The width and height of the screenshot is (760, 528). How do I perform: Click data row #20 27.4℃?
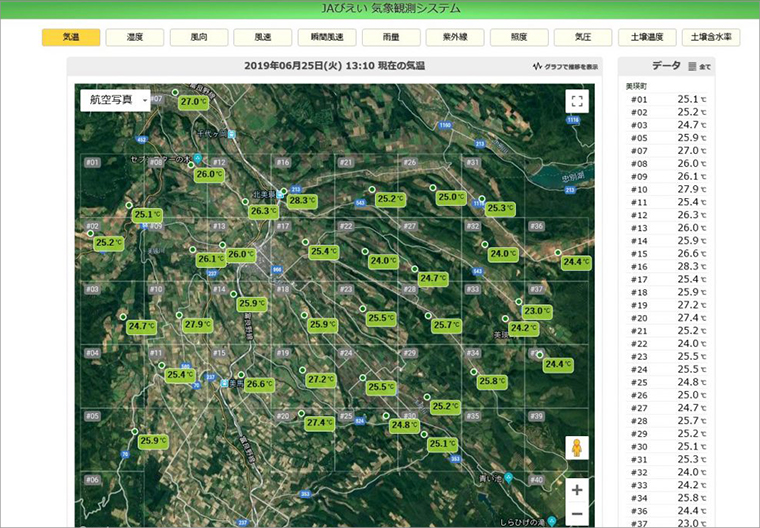tap(667, 318)
